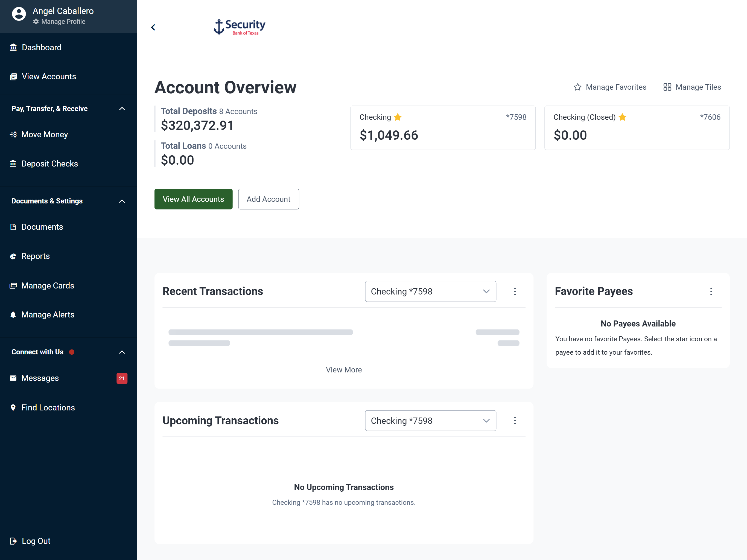Click the No Upcoming Transactions heading

point(344,487)
